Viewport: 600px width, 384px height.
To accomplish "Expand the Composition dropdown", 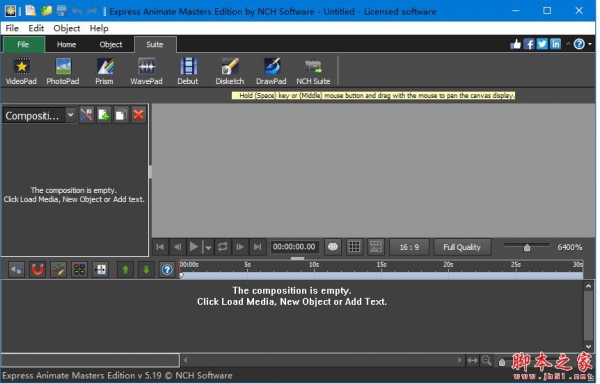I will [70, 115].
